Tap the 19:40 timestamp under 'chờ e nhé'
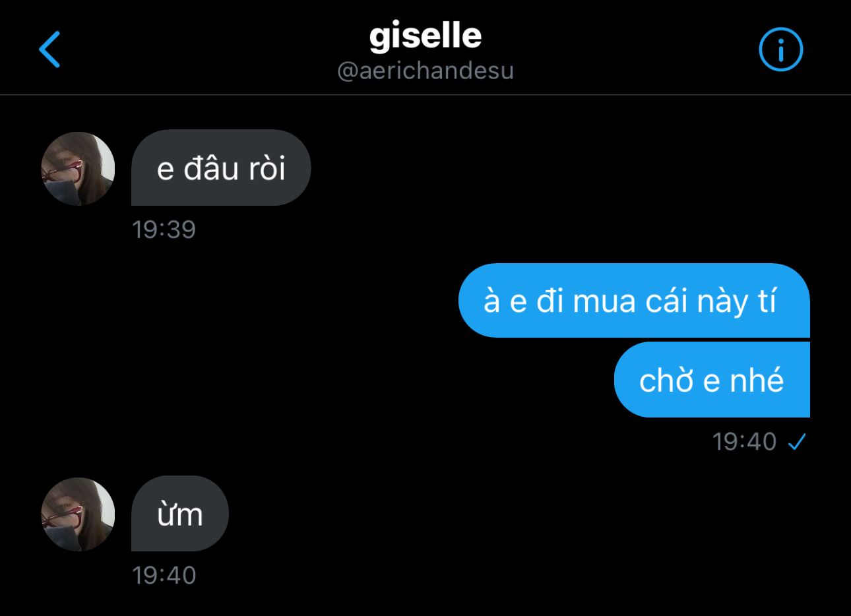Viewport: 851px width, 616px height. click(x=744, y=441)
